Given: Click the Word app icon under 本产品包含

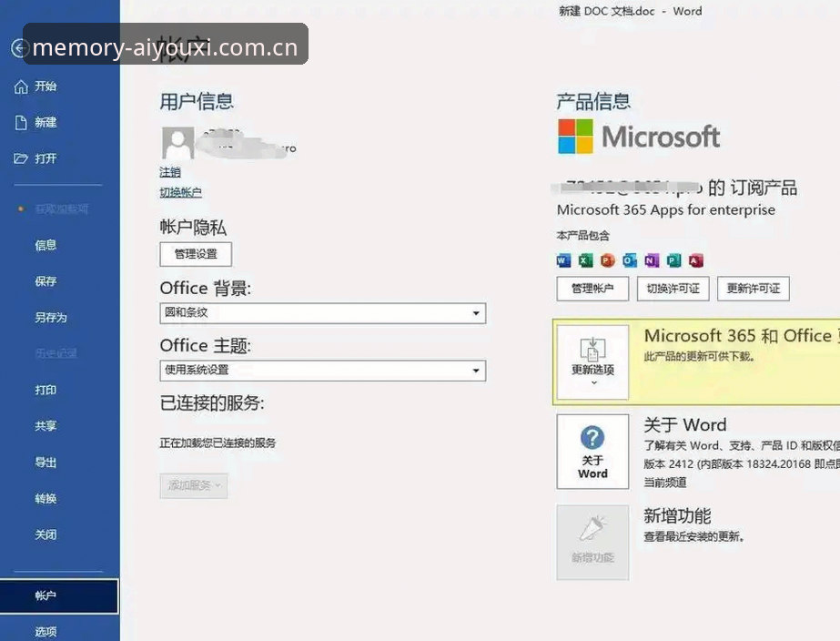Looking at the screenshot, I should click(x=563, y=260).
